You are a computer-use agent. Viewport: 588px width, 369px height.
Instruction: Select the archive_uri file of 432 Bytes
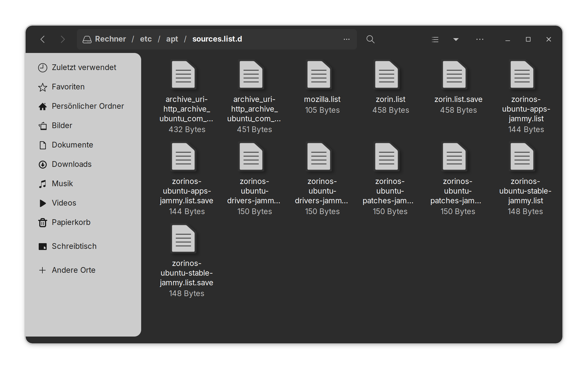186,96
